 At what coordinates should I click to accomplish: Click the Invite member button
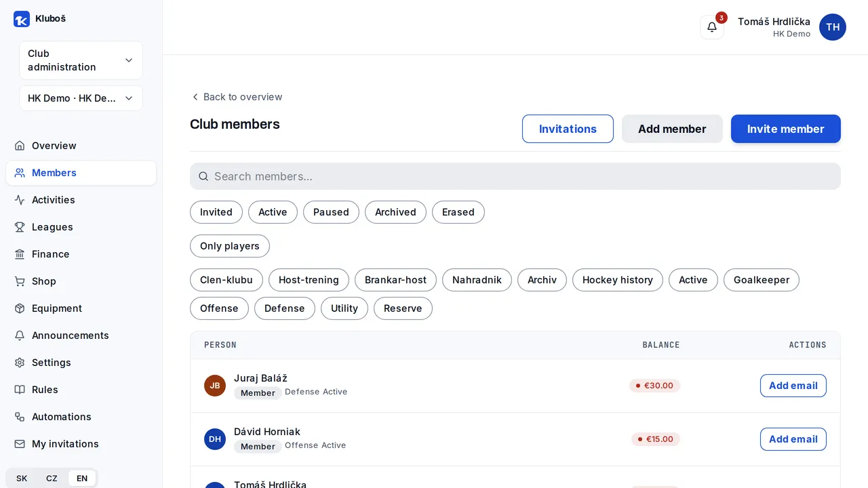click(x=786, y=129)
